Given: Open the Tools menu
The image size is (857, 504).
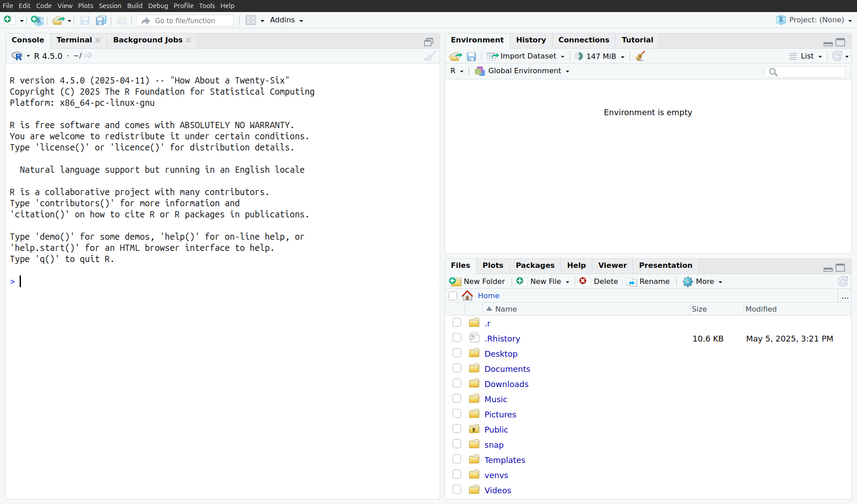Looking at the screenshot, I should (207, 6).
